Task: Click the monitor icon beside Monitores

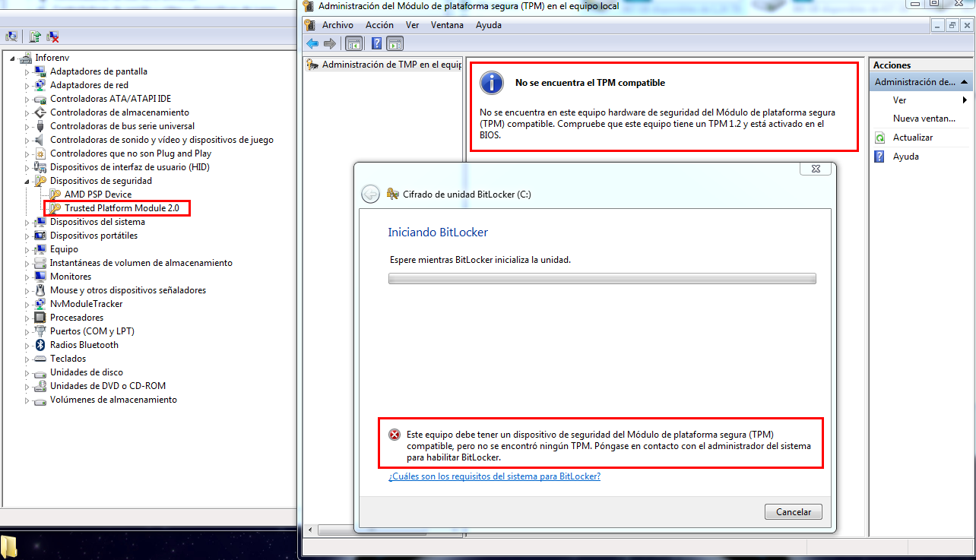Action: point(41,277)
